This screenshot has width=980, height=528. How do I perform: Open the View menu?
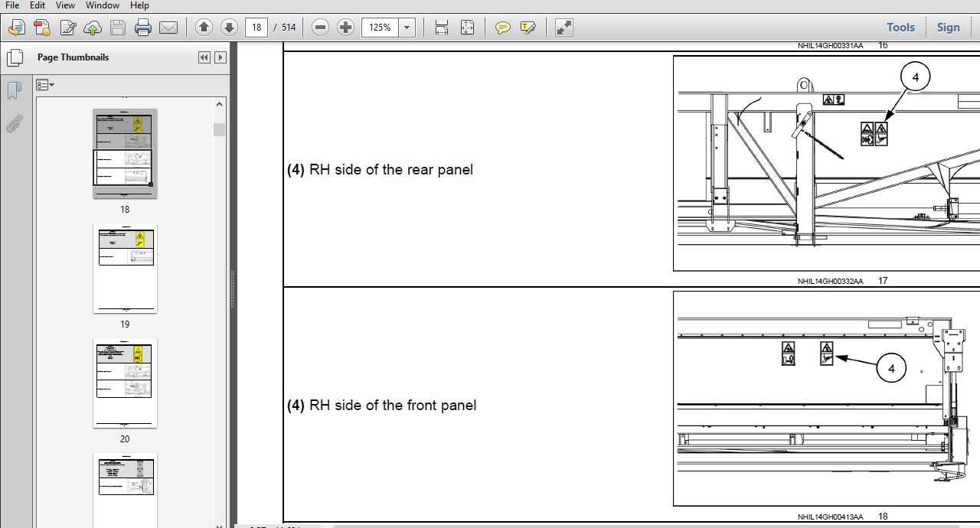(x=65, y=5)
